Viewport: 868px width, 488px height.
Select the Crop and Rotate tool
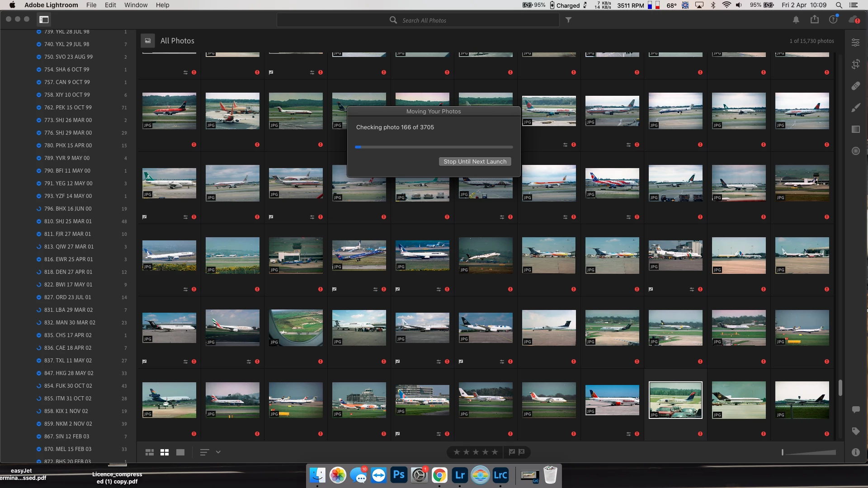tap(855, 64)
